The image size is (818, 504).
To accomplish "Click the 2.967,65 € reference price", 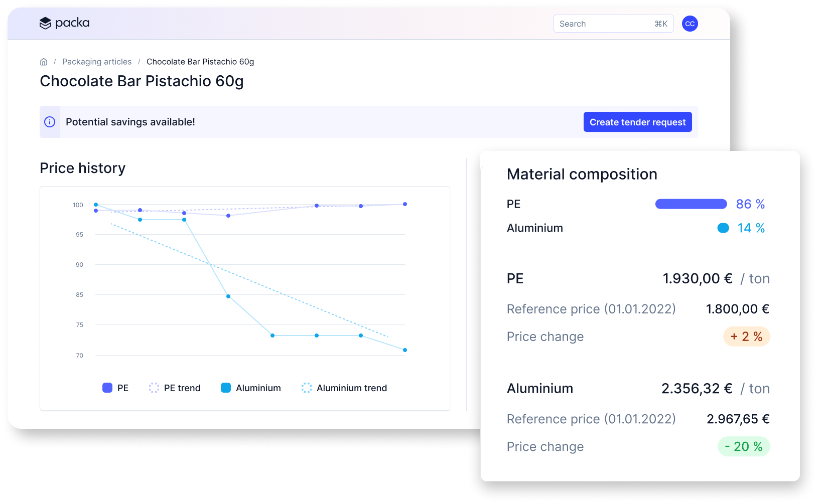I will pyautogui.click(x=738, y=419).
